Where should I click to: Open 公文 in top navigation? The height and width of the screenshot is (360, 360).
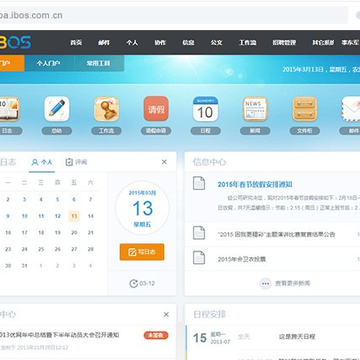(216, 43)
